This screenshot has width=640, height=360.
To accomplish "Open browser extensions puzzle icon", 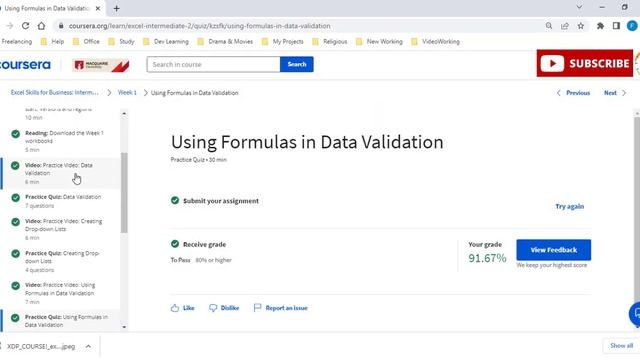I will (600, 26).
